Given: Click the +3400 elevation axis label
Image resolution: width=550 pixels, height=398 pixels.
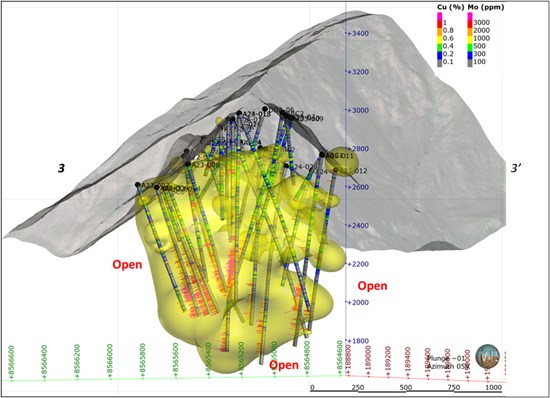Looking at the screenshot, I should pos(357,33).
